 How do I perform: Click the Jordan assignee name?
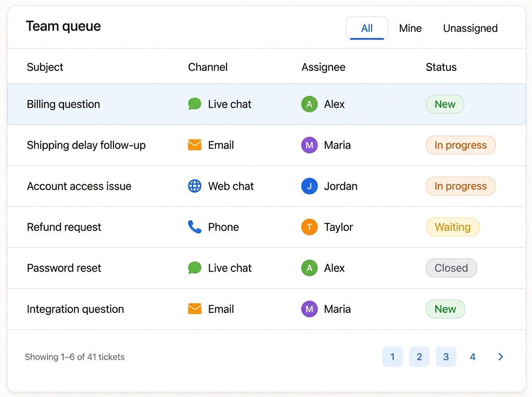pyautogui.click(x=340, y=186)
